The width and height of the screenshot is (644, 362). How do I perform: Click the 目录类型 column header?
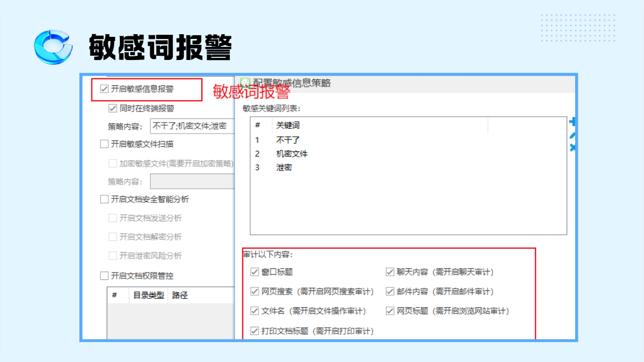click(148, 295)
